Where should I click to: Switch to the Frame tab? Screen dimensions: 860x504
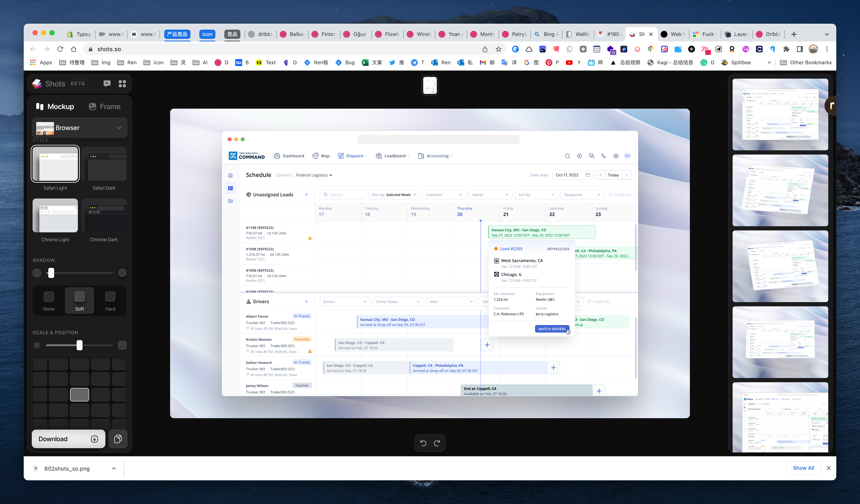click(x=104, y=106)
